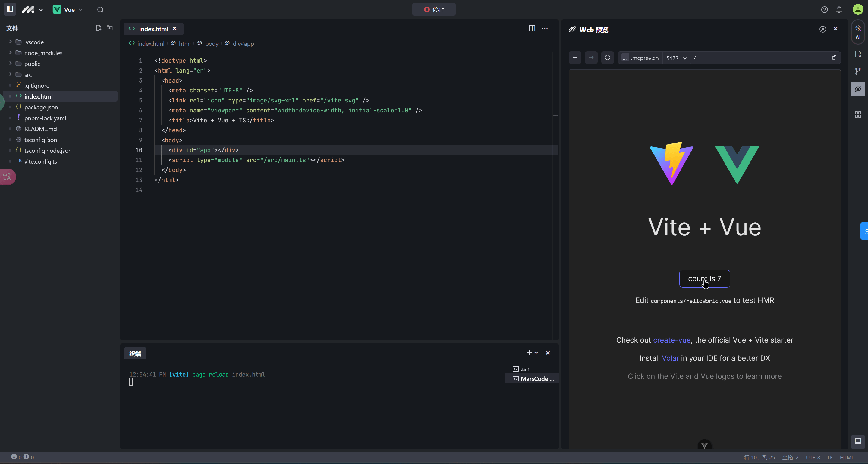Add a new terminal with plus
This screenshot has width=868, height=464.
tap(529, 353)
